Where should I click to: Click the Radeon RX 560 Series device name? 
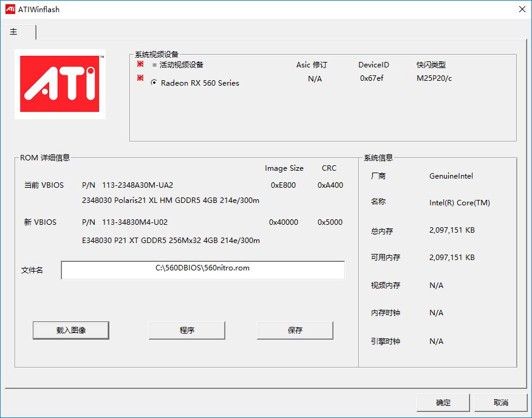[200, 83]
